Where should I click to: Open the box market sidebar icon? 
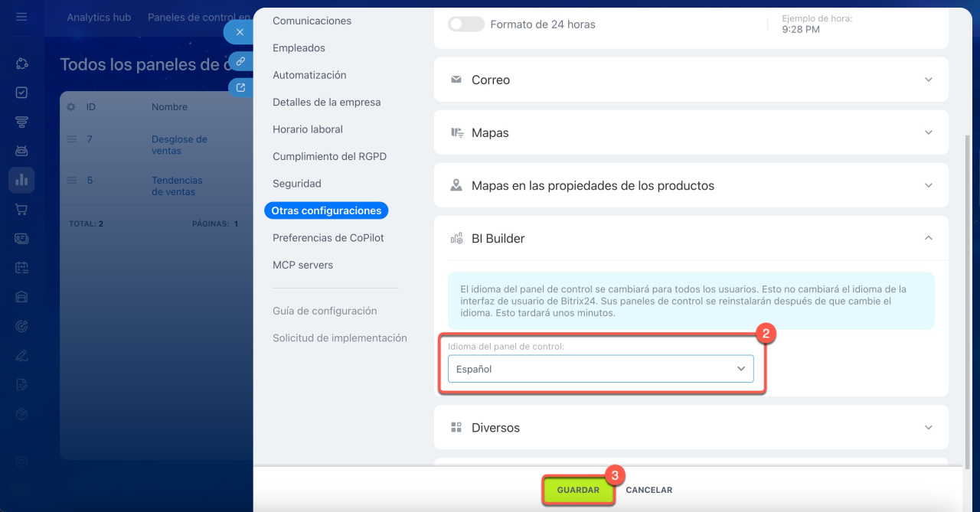tap(21, 413)
